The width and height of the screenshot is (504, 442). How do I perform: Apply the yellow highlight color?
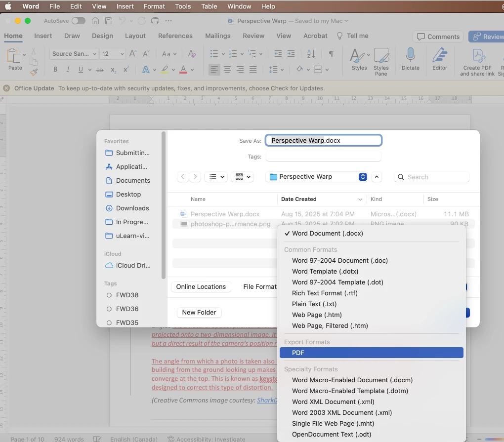click(x=165, y=69)
